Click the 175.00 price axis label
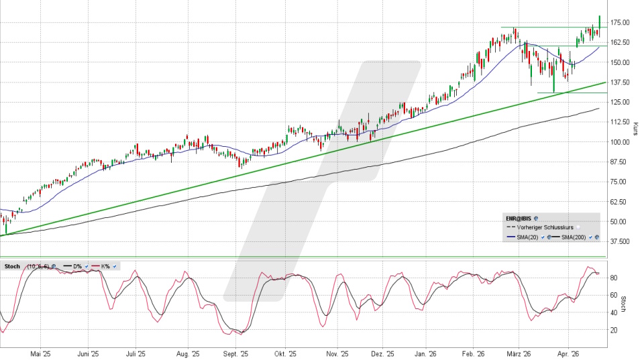Image resolution: width=644 pixels, height=362 pixels. point(620,23)
